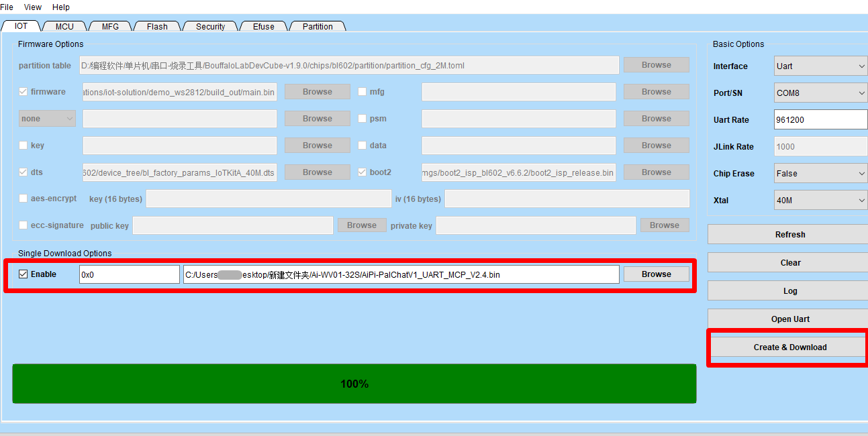Click the Uart Rate input field

[820, 120]
